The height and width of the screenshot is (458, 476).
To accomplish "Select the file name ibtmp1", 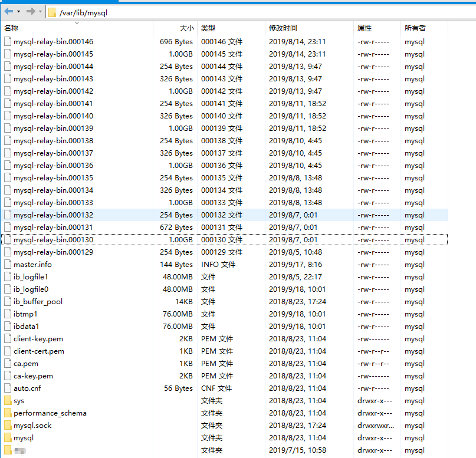I will point(25,314).
